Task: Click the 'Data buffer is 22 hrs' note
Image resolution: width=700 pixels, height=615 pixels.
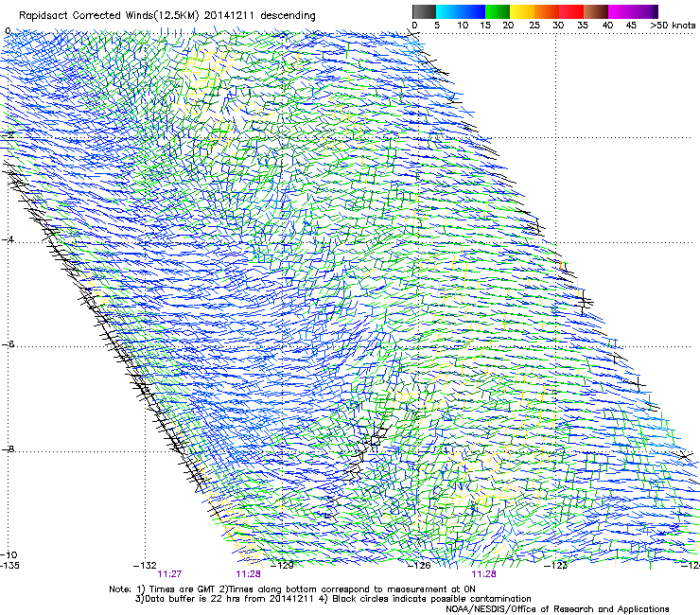Action: (x=191, y=599)
